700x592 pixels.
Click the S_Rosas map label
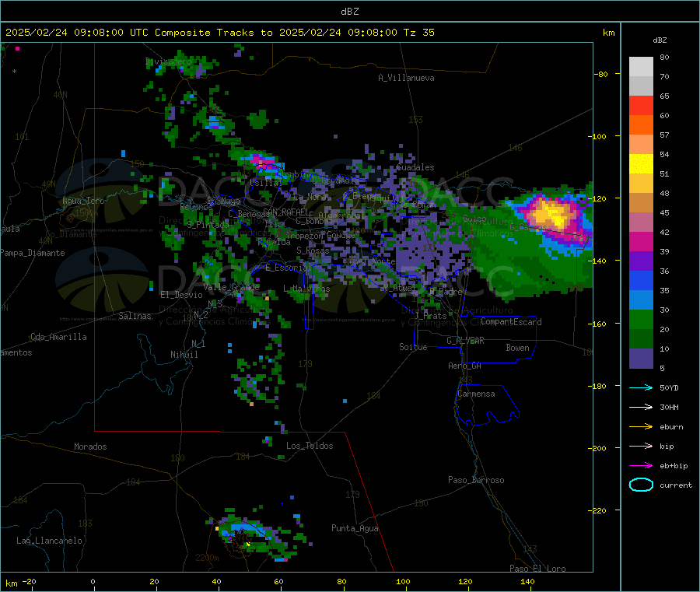tap(313, 251)
